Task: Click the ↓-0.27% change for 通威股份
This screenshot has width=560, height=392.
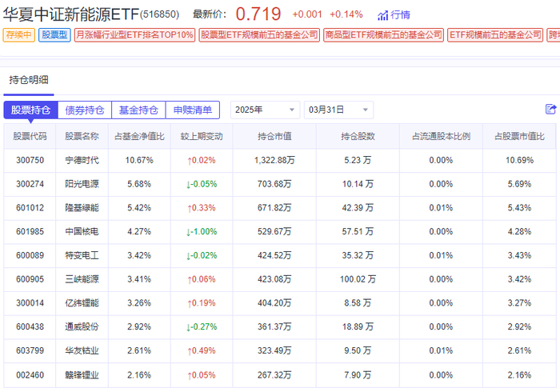Action: [x=202, y=327]
